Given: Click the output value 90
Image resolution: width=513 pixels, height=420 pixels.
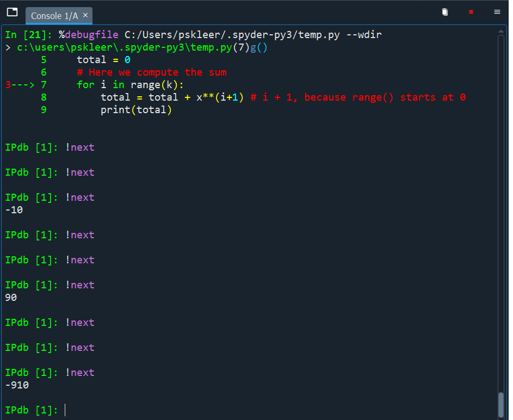Looking at the screenshot, I should pyautogui.click(x=11, y=298).
